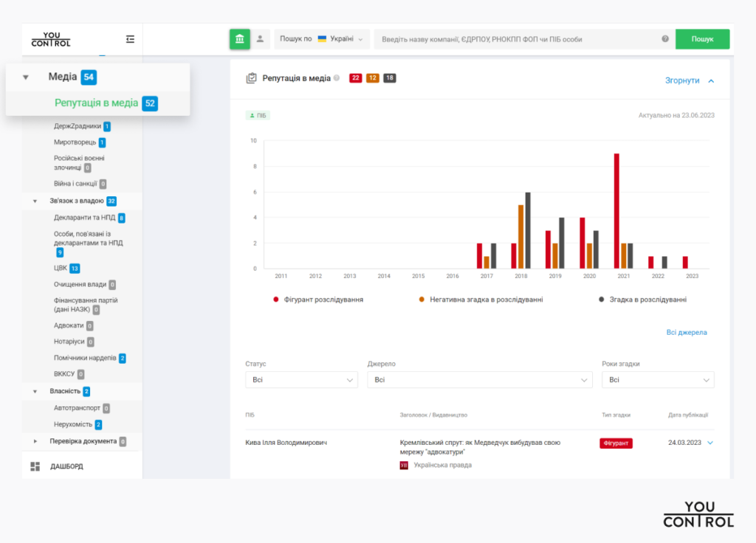Click the red badge showing 22
Image resolution: width=756 pixels, height=543 pixels.
pos(355,78)
